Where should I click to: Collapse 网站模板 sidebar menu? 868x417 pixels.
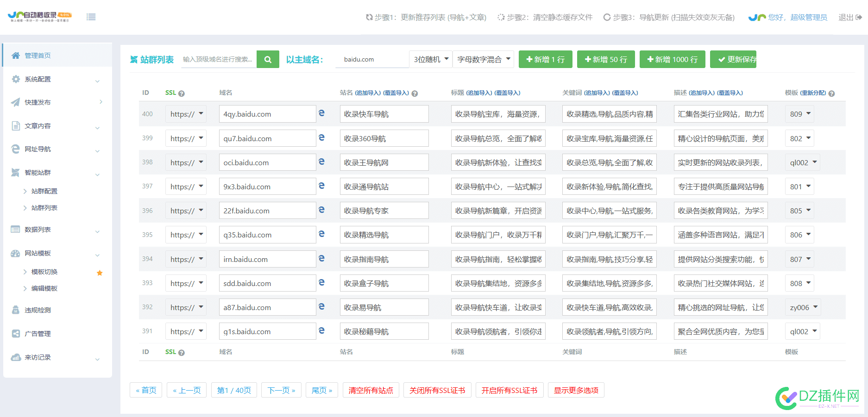click(57, 253)
